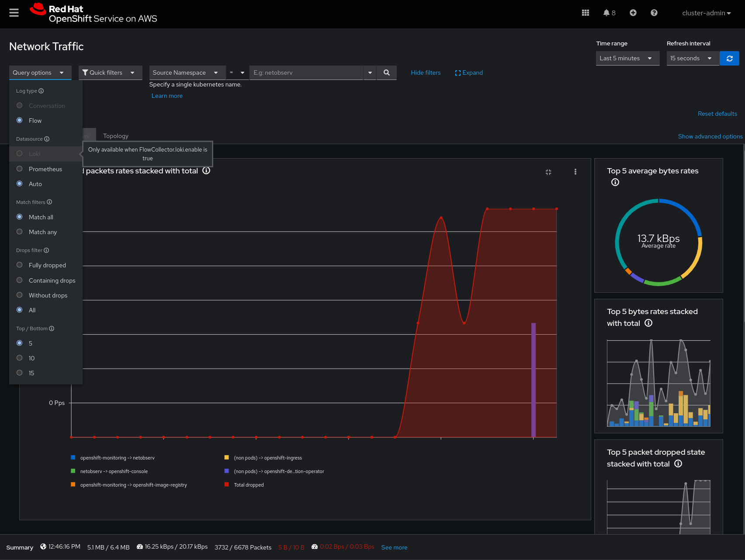Choose the Fully dropped drops filter
Image resolution: width=745 pixels, height=560 pixels.
(20, 265)
